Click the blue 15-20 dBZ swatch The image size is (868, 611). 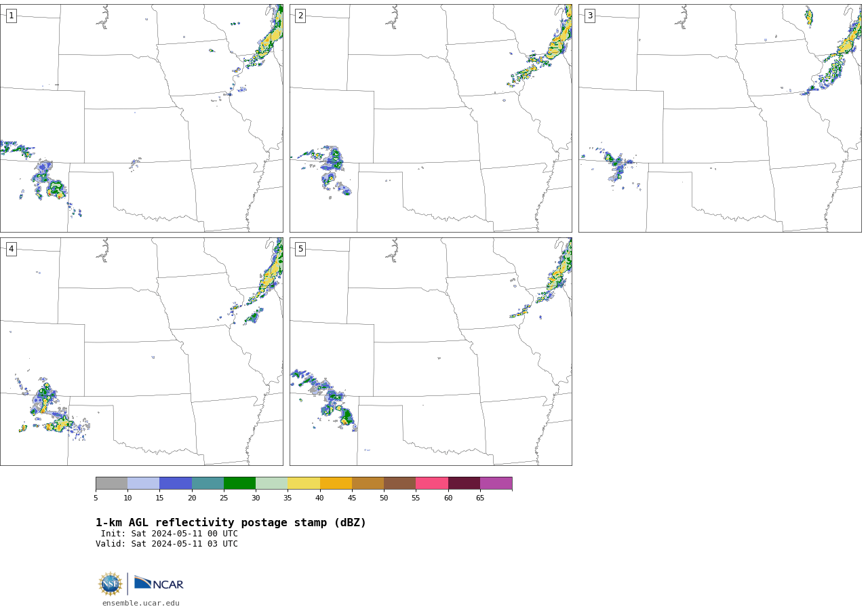[176, 484]
